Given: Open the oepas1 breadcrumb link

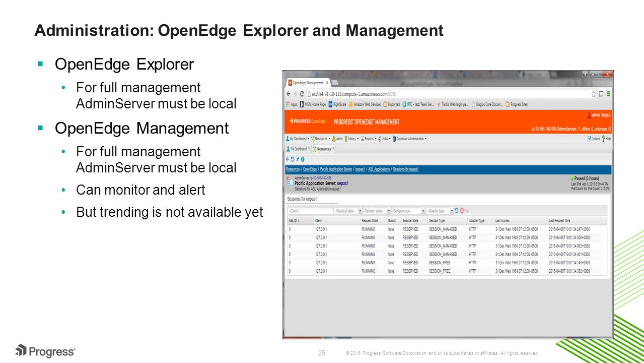Looking at the screenshot, I should coord(360,169).
